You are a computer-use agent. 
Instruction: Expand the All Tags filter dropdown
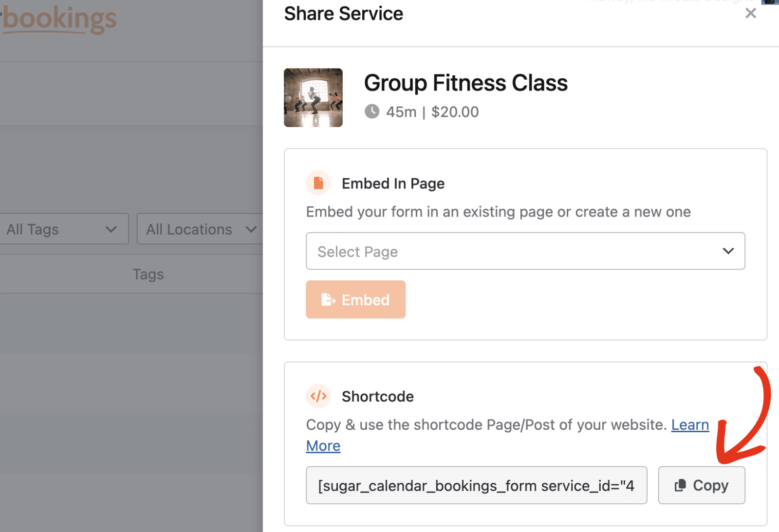pyautogui.click(x=63, y=229)
